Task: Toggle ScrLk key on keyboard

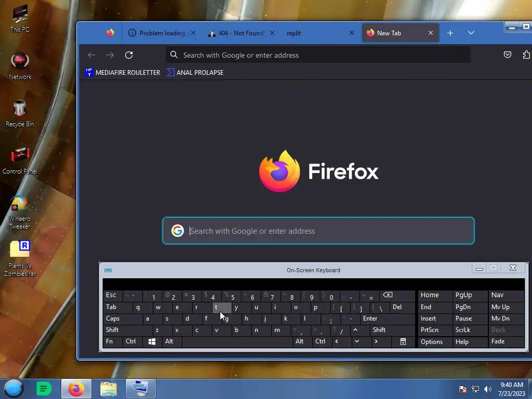Action: pyautogui.click(x=470, y=330)
